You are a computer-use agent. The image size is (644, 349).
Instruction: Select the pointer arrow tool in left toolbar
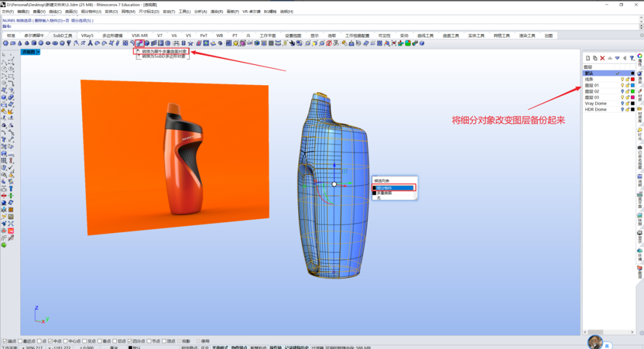4,55
